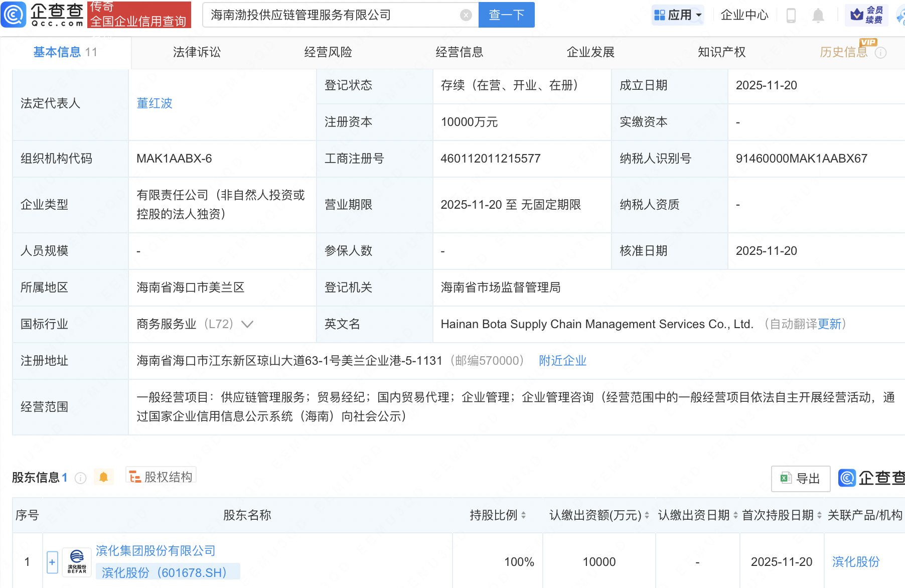
Task: Click the info icon next to 股东信息
Action: point(80,478)
